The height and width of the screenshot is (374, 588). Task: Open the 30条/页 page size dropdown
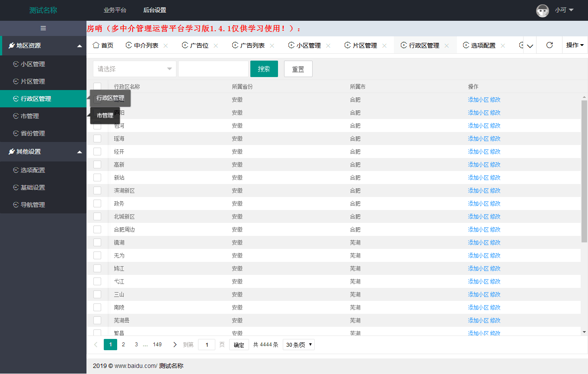(x=299, y=345)
